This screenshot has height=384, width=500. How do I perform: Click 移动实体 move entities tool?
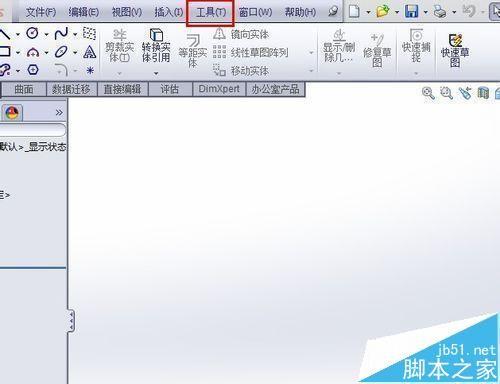pos(241,70)
